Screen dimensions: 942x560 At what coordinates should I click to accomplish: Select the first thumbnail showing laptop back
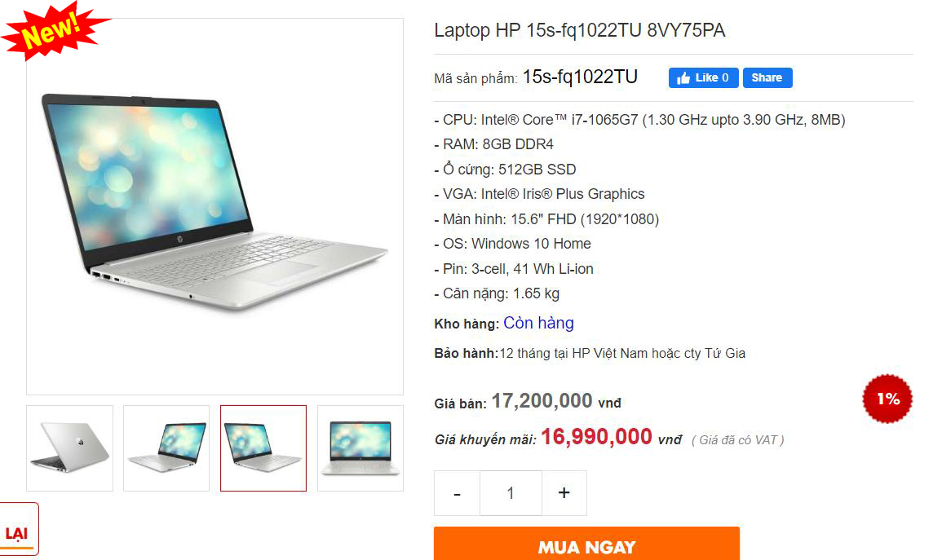pyautogui.click(x=69, y=448)
